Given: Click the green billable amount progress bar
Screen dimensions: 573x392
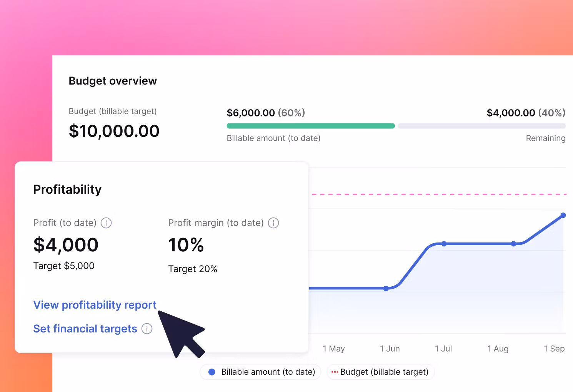Looking at the screenshot, I should coord(310,126).
